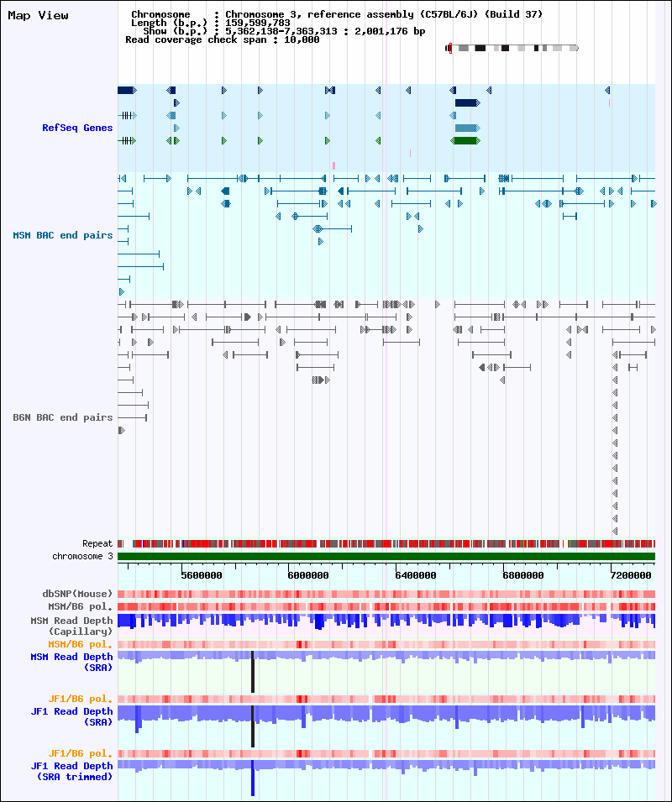Click the dbSNP(Mouse) track label
The image size is (672, 802).
click(x=77, y=595)
